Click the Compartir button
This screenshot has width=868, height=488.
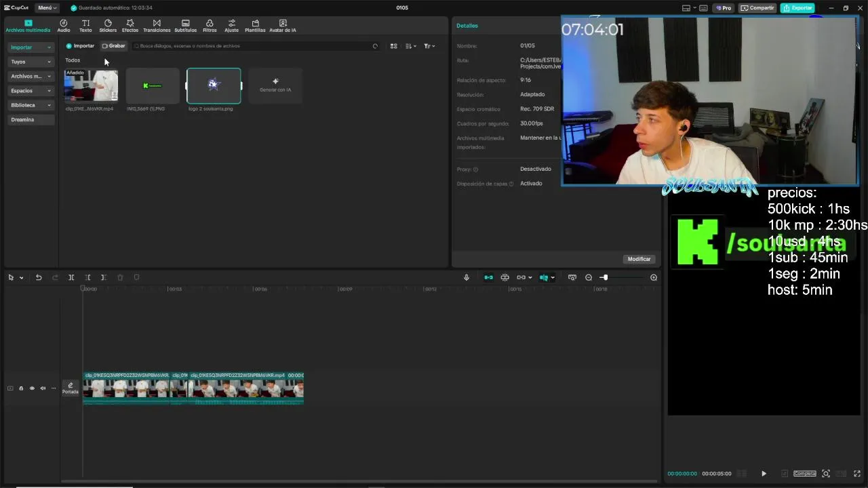[757, 8]
